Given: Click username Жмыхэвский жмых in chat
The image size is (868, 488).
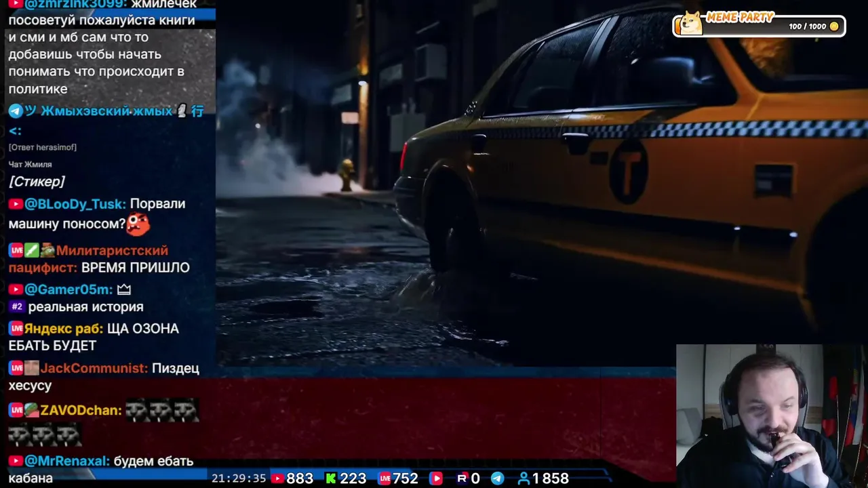Looking at the screenshot, I should [106, 111].
